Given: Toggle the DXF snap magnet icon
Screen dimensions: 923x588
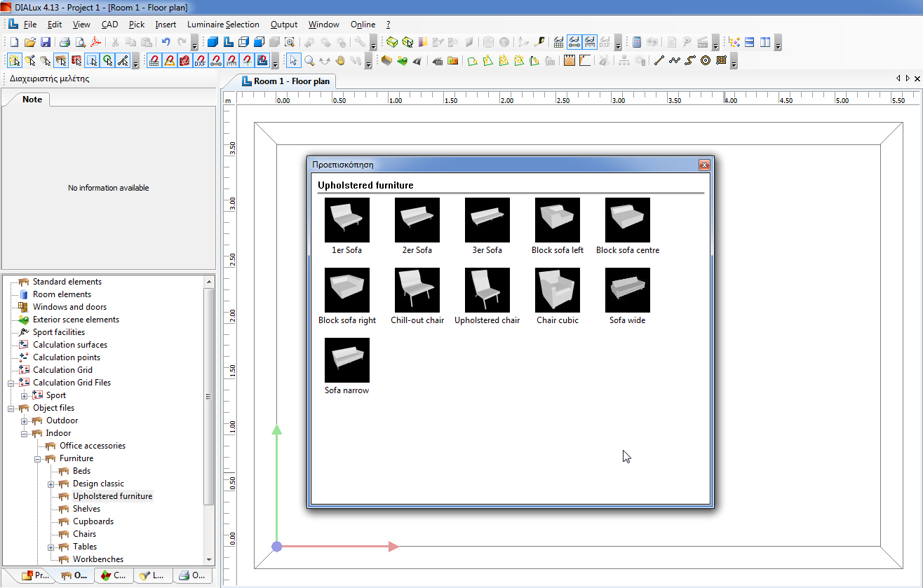Looking at the screenshot, I should click(200, 61).
